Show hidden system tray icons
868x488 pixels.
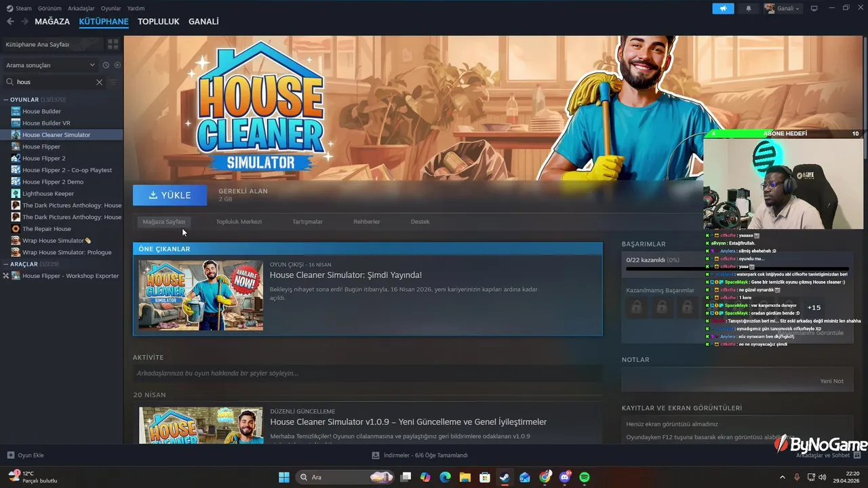pyautogui.click(x=782, y=477)
